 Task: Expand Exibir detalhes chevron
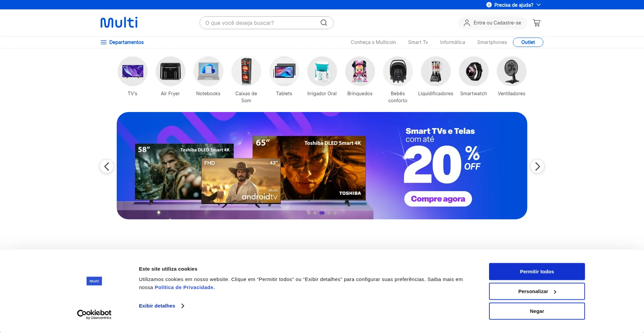coord(183,306)
